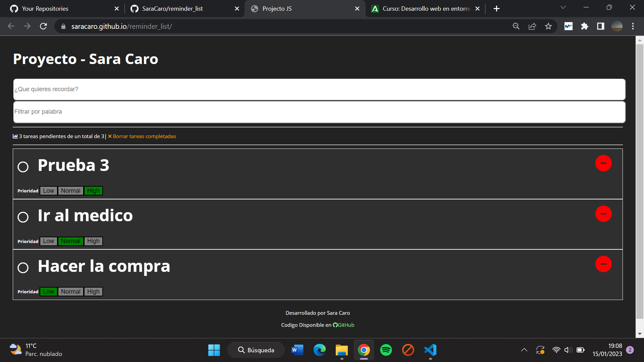Open the Chrome tab search dropdown
Viewport: 644px width, 362px height.
(x=563, y=7)
